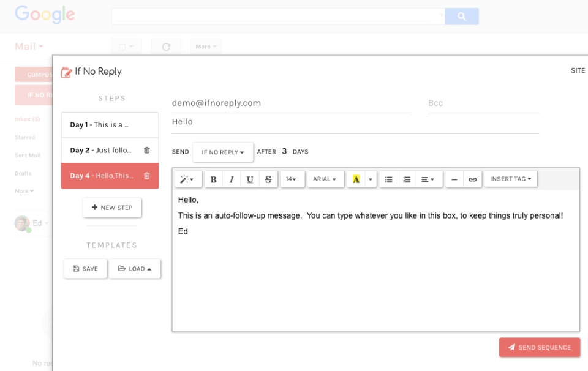Open the Insert Tag dropdown
Image resolution: width=588 pixels, height=371 pixels.
tap(510, 179)
